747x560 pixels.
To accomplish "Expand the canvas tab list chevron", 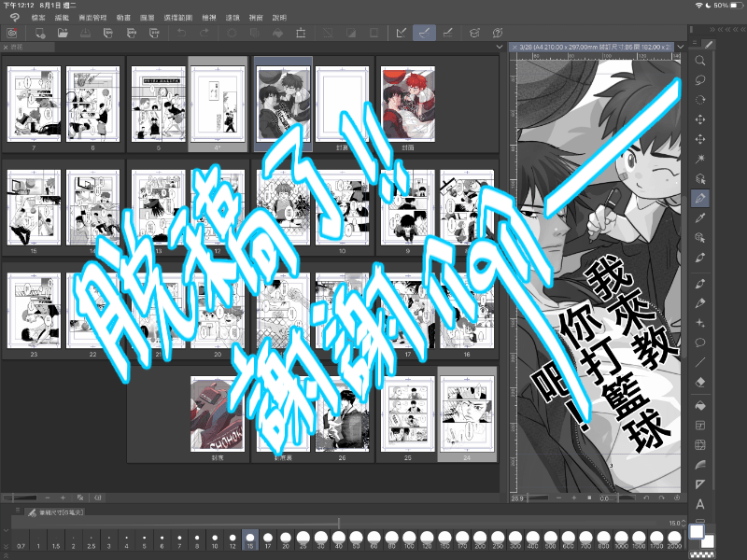I will pyautogui.click(x=681, y=47).
